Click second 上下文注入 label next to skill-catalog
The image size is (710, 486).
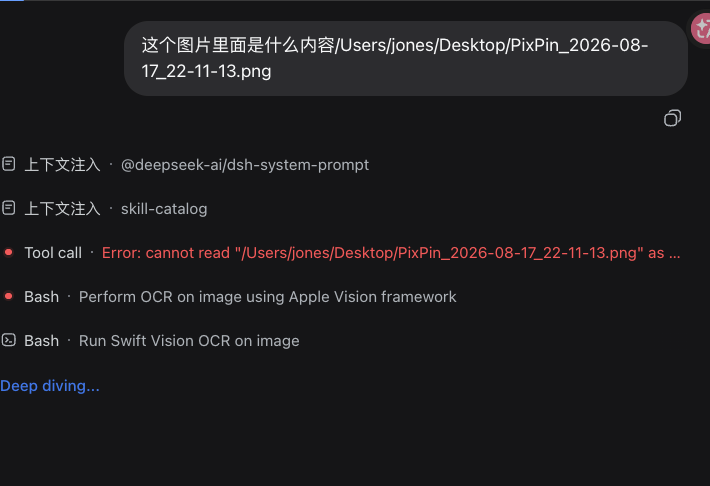click(x=62, y=209)
